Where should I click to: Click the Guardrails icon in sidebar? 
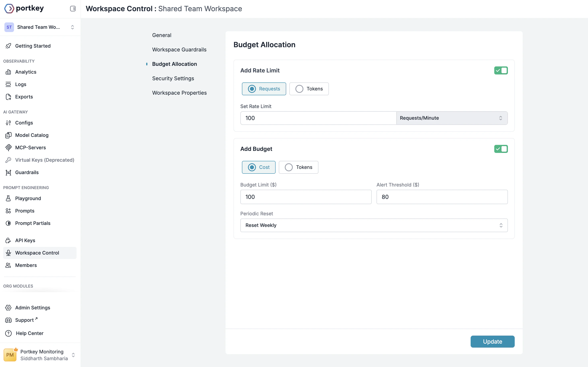(x=8, y=172)
